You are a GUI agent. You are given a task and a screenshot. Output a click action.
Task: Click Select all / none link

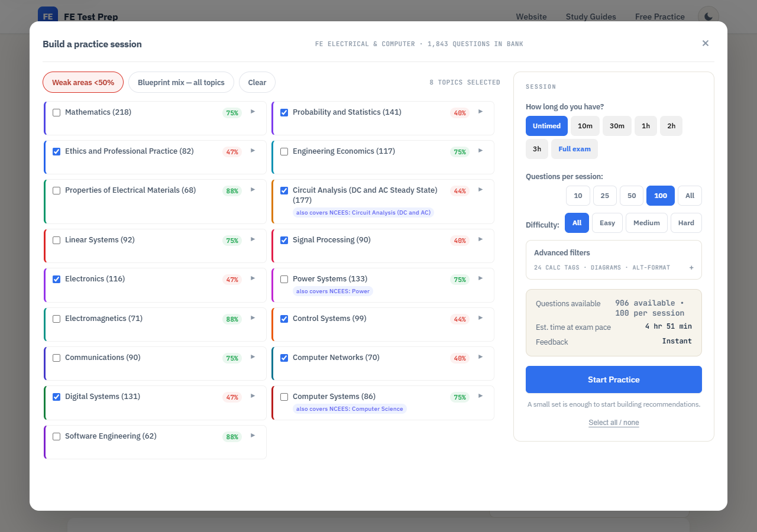614,423
